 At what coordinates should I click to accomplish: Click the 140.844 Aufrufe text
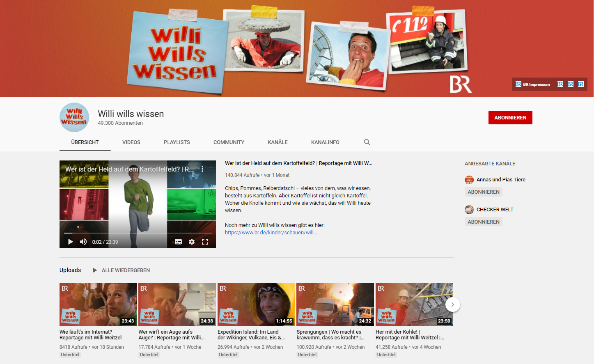(x=242, y=175)
